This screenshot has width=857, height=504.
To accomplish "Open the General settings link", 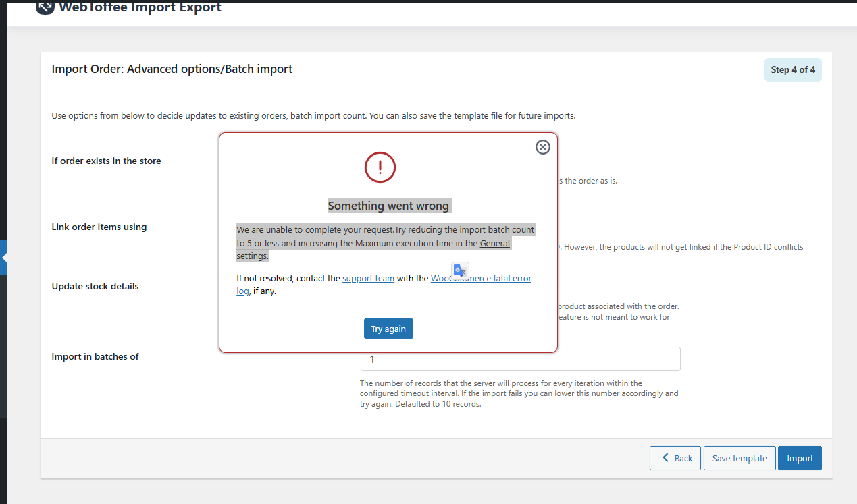I will (x=494, y=243).
